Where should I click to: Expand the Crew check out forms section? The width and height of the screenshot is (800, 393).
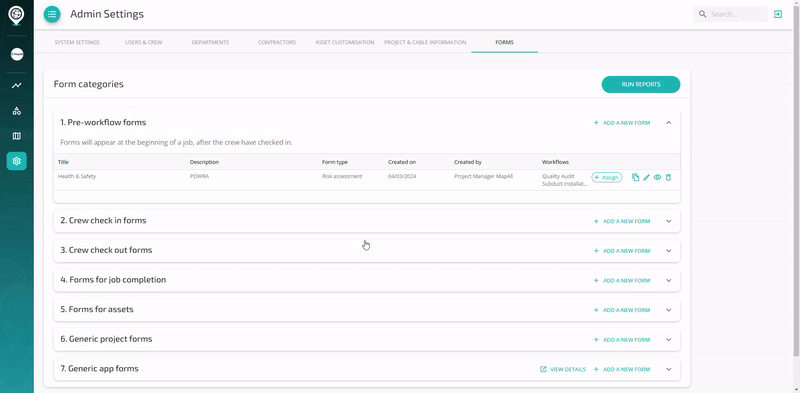pyautogui.click(x=668, y=251)
